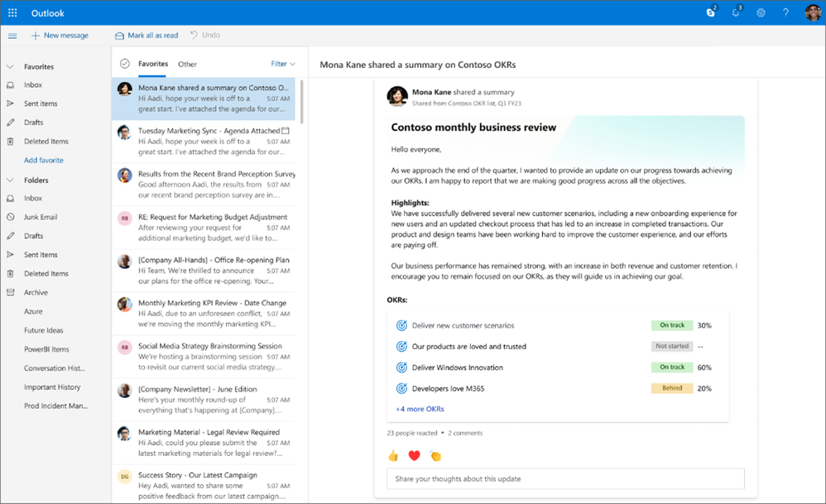Collapse the Folders section chevron
This screenshot has width=826, height=504.
pyautogui.click(x=10, y=180)
